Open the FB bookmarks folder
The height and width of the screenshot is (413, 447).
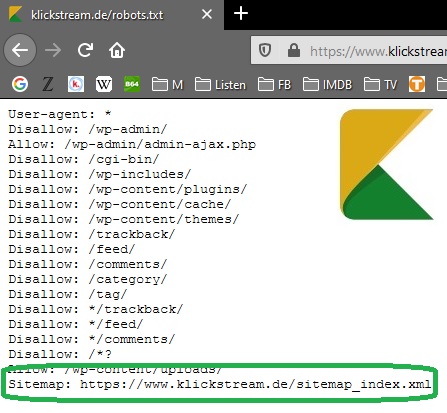(274, 85)
